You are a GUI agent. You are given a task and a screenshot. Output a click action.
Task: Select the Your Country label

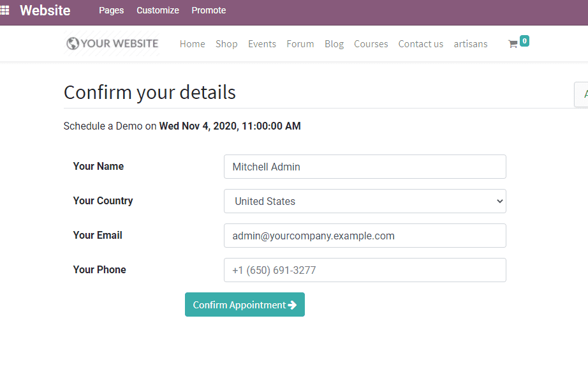click(x=103, y=200)
